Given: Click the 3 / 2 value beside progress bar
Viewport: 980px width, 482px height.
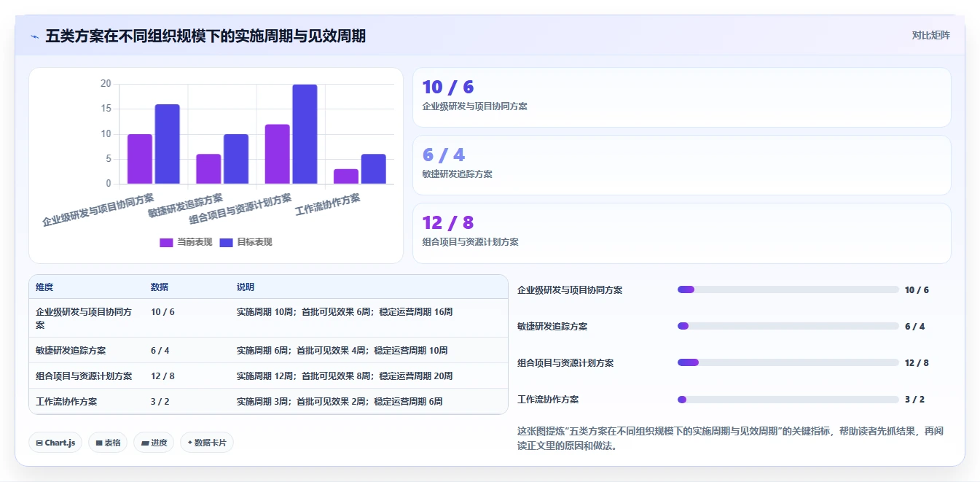Looking at the screenshot, I should pos(914,400).
